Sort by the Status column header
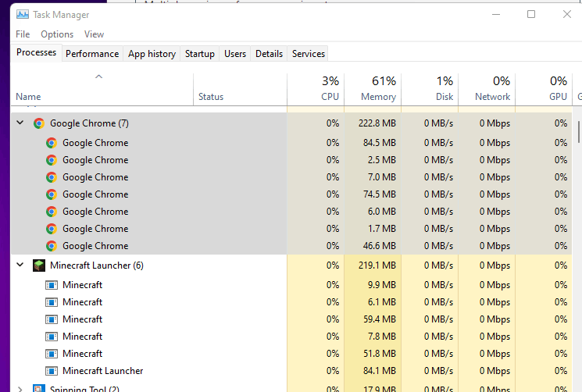582x392 pixels. [240, 89]
